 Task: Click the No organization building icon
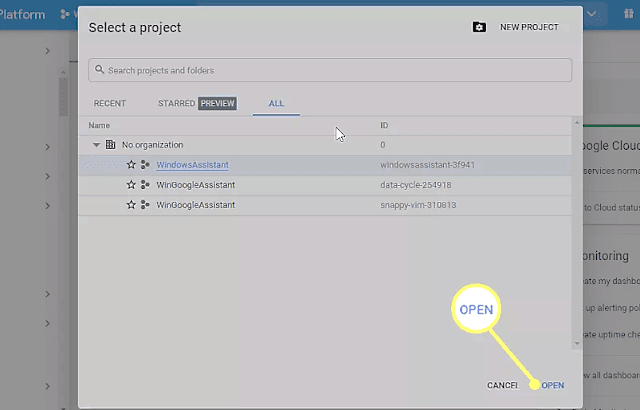(x=110, y=144)
